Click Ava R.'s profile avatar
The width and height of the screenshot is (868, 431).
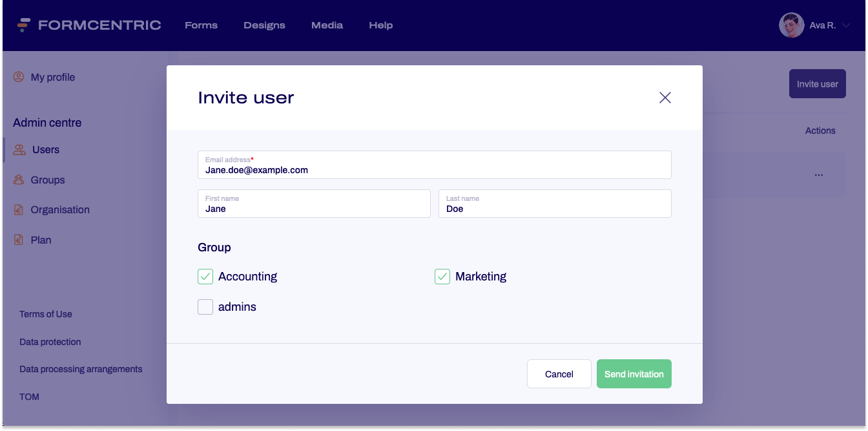pyautogui.click(x=791, y=25)
